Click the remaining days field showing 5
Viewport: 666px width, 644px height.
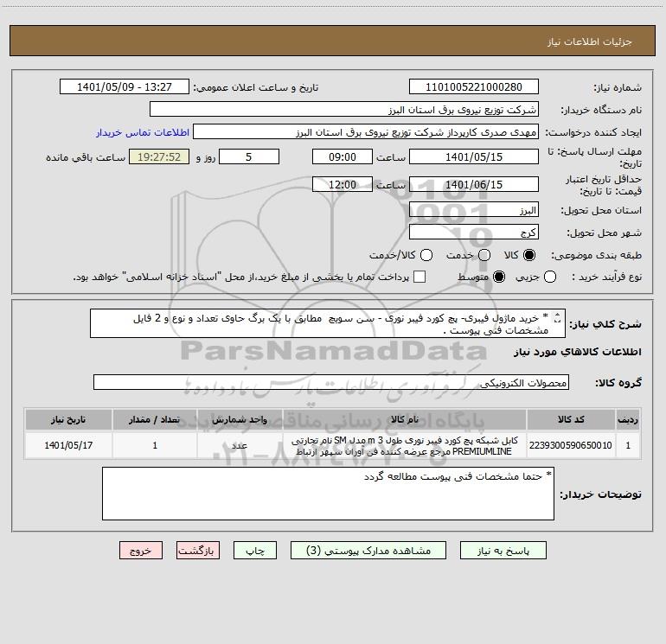(x=249, y=156)
